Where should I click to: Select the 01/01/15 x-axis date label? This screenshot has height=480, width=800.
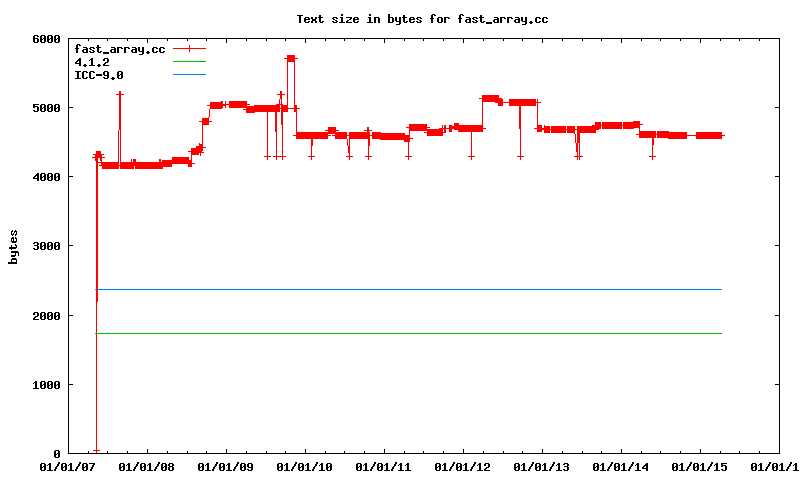pyautogui.click(x=699, y=467)
